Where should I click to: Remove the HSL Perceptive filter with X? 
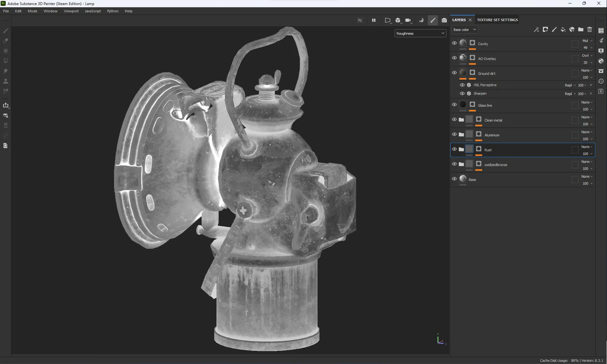[591, 85]
